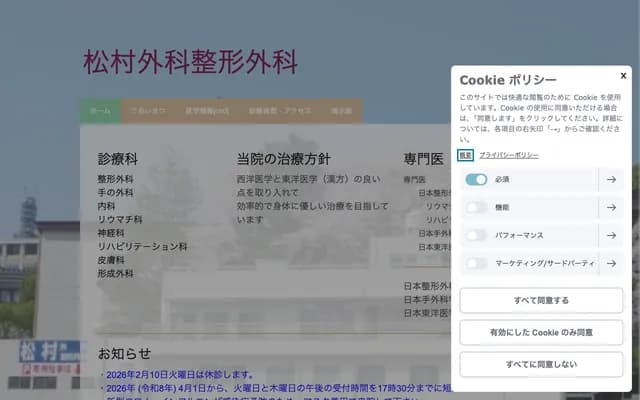Enable the 機能 cookie switch
The height and width of the screenshot is (400, 640).
[x=476, y=208]
